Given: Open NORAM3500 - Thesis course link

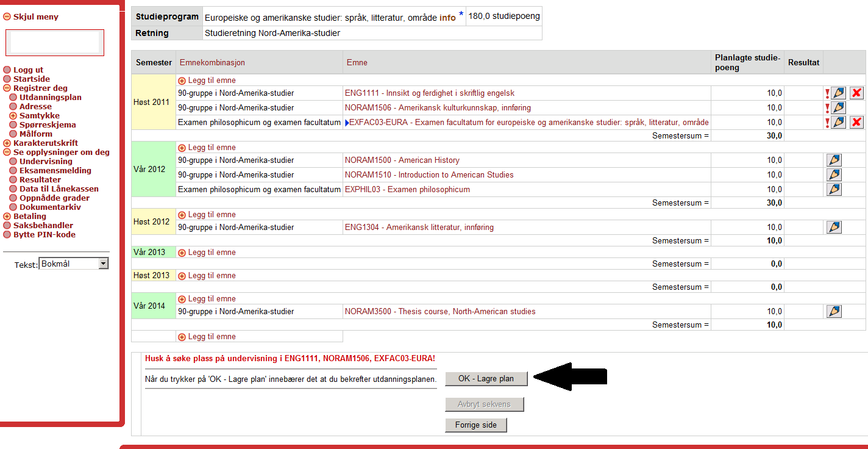Looking at the screenshot, I should [x=440, y=312].
